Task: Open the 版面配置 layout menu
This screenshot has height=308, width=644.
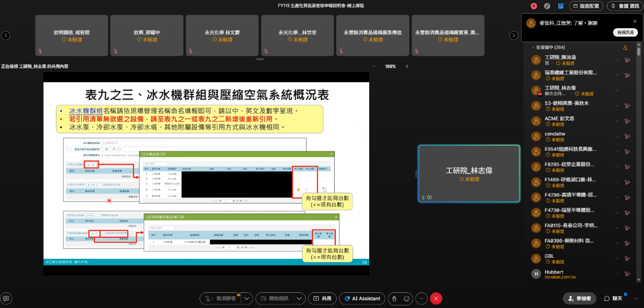Action: point(586,6)
